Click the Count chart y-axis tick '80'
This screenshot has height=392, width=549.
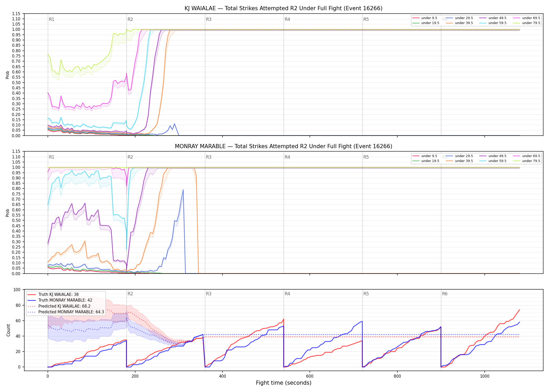[x=18, y=305]
